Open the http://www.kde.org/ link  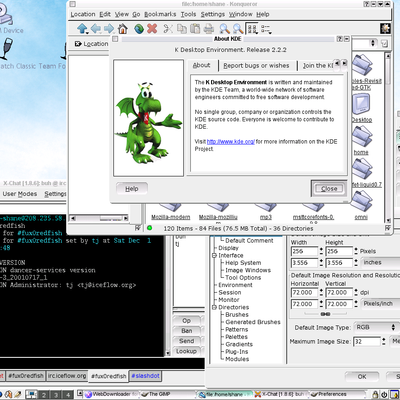(231, 142)
